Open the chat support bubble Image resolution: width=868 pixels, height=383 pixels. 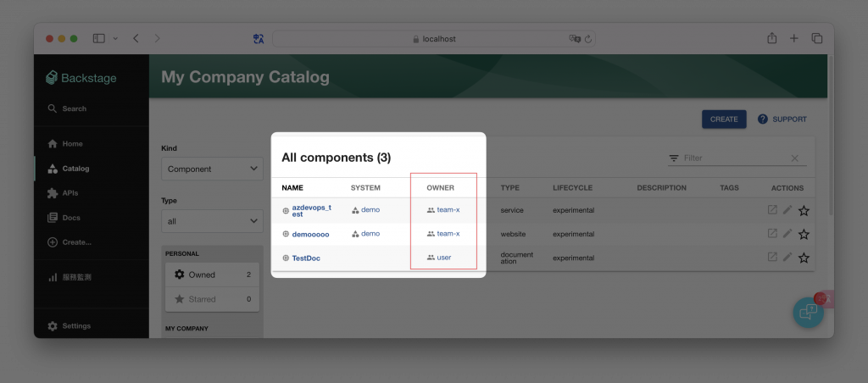pyautogui.click(x=808, y=312)
